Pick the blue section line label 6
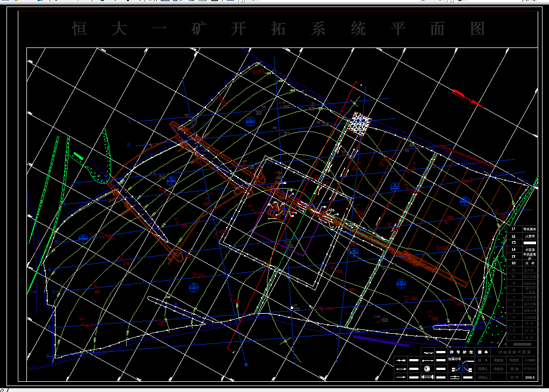This screenshot has height=392, width=549. [x=50, y=270]
